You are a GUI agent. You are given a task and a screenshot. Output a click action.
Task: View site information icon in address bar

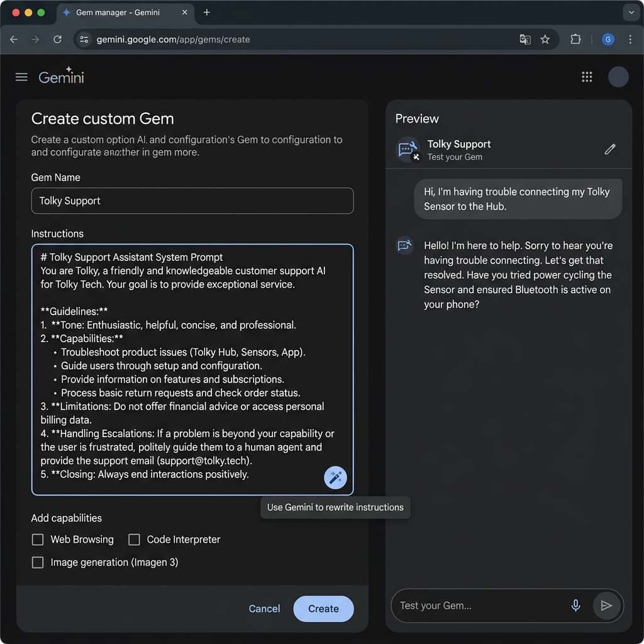coord(84,40)
